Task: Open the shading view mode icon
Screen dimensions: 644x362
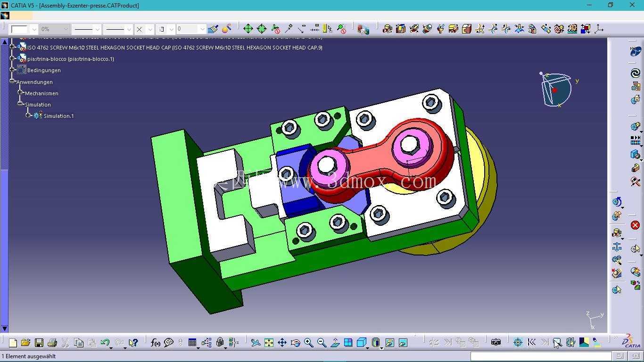Action: pyautogui.click(x=376, y=343)
